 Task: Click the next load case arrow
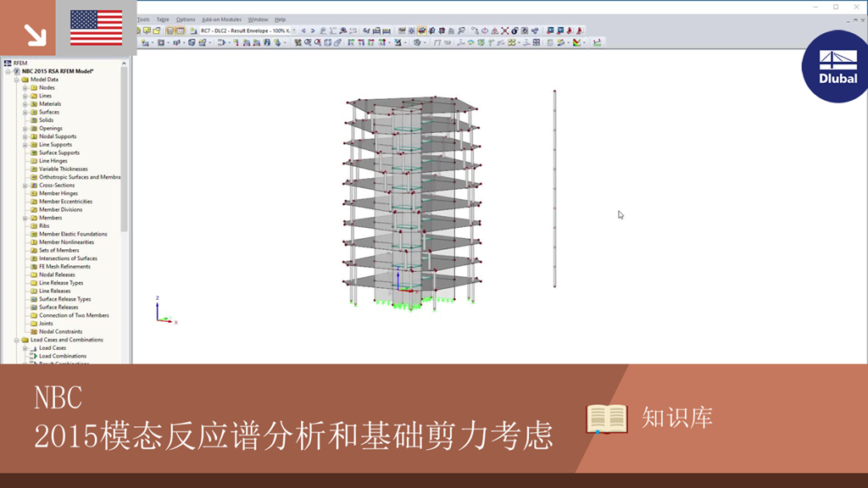tap(313, 30)
